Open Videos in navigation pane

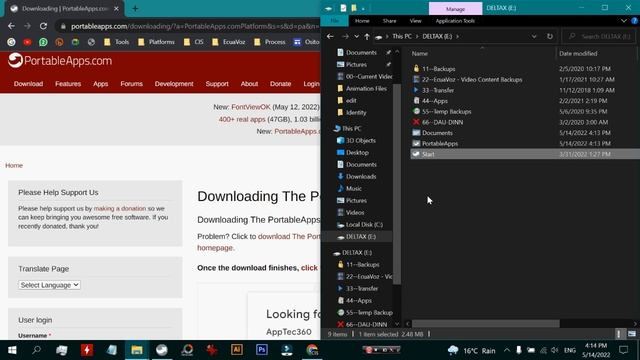(x=355, y=212)
